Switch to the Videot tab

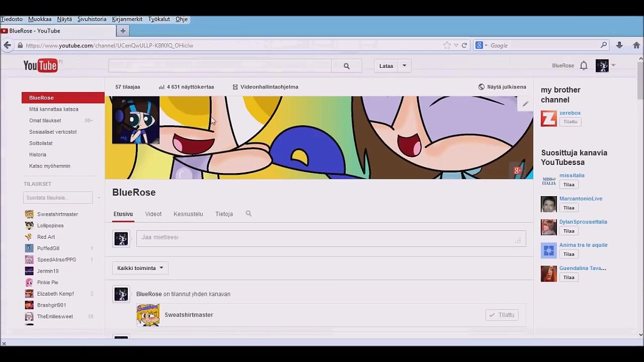click(153, 214)
